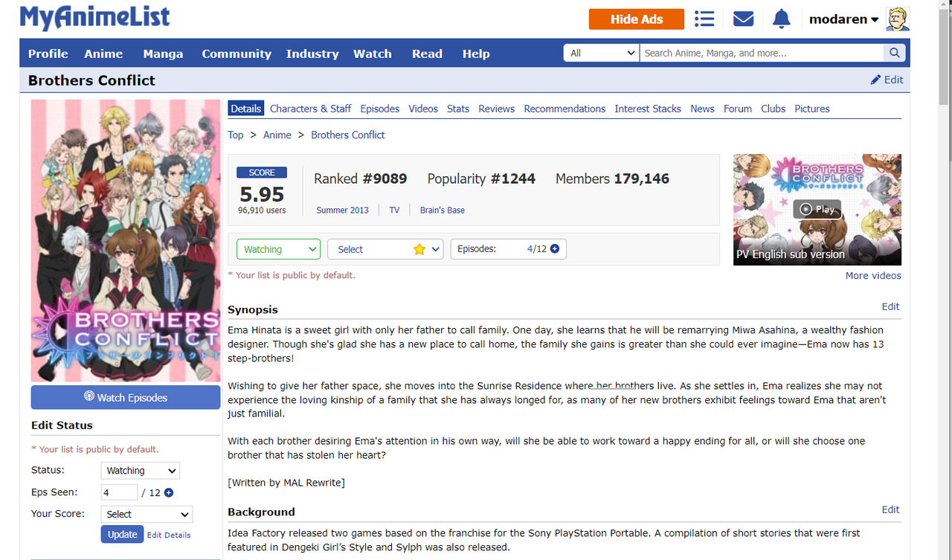Image resolution: width=952 pixels, height=560 pixels.
Task: Open the Watch menu
Action: (373, 54)
